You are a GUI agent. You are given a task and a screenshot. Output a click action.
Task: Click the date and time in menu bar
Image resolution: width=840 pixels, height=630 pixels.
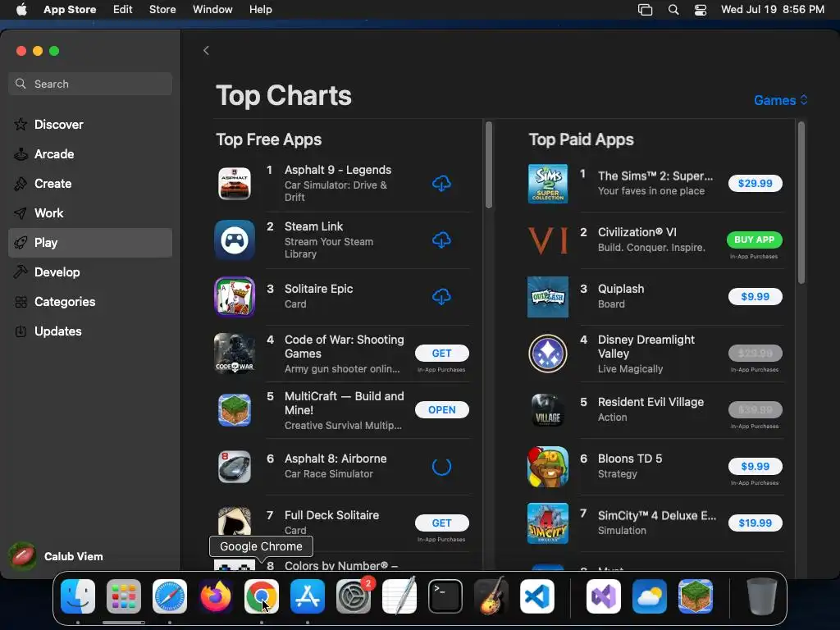click(773, 10)
